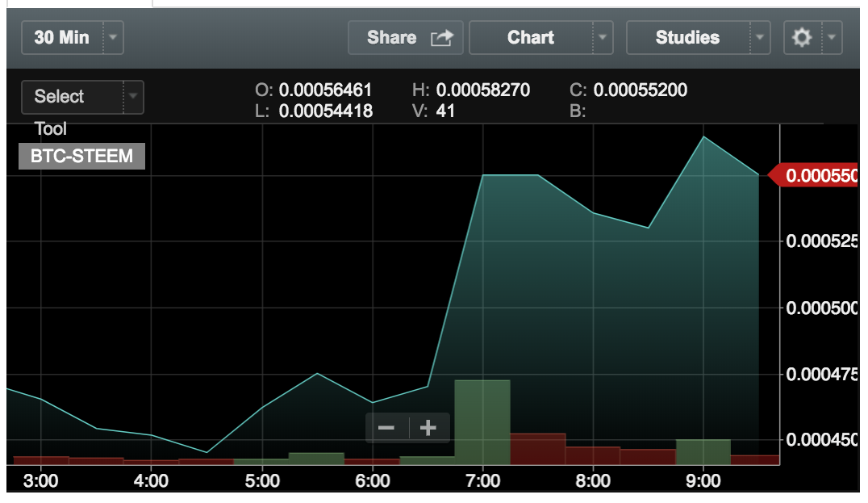Click the BTC-STEEM symbol label
Screen dimensions: 868x503
coord(82,156)
